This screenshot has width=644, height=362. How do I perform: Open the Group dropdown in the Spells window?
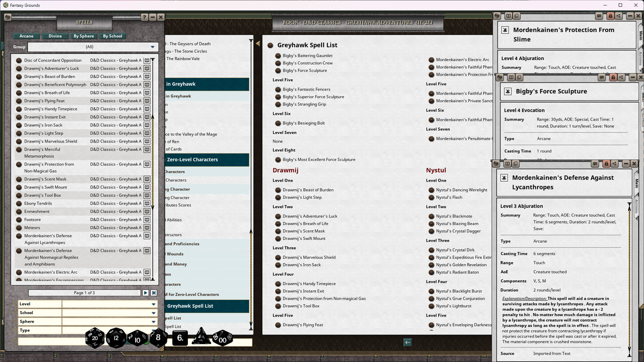click(x=153, y=47)
